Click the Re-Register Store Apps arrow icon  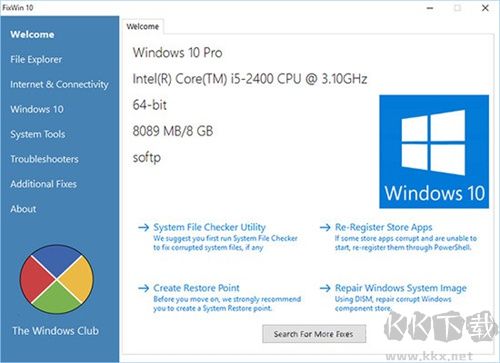325,227
